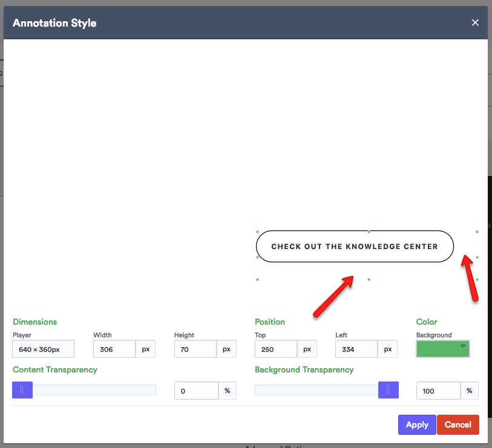The width and height of the screenshot is (492, 448).
Task: Apply the annotation style changes
Action: click(x=416, y=424)
